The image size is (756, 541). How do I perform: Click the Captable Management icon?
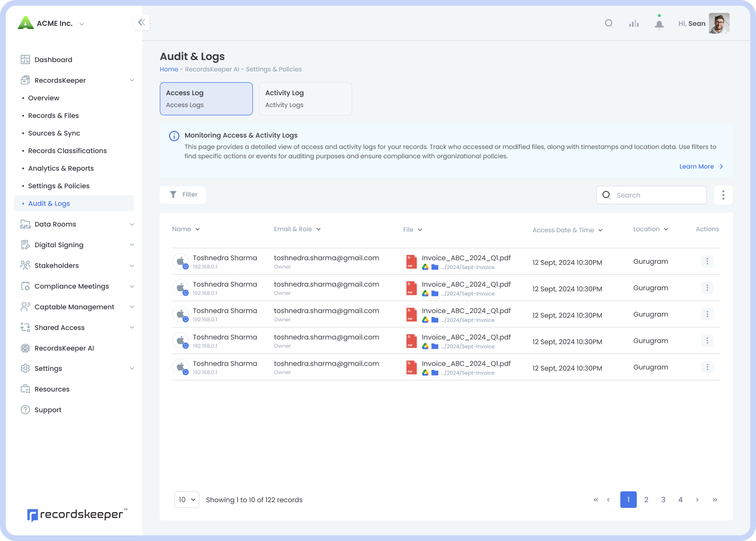point(25,307)
